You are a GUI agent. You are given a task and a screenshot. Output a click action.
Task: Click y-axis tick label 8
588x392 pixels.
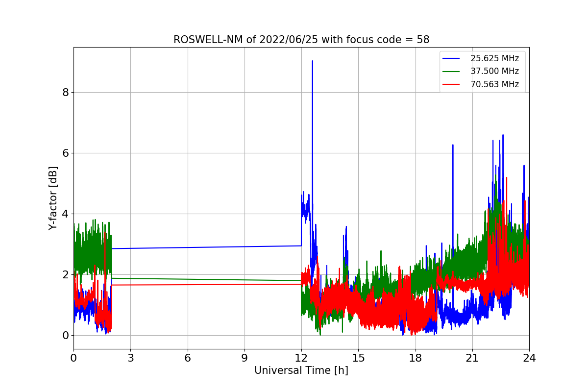click(x=66, y=92)
